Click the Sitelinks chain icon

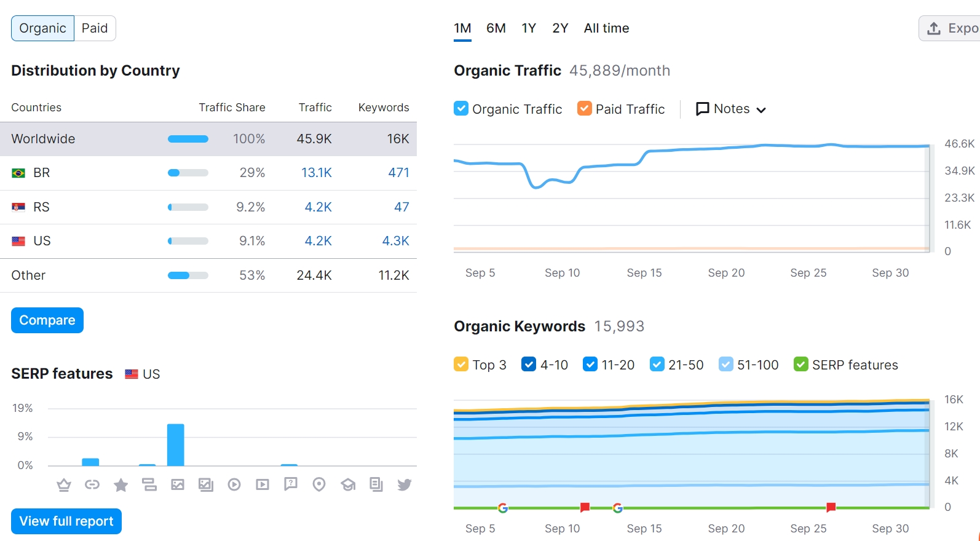coord(92,485)
